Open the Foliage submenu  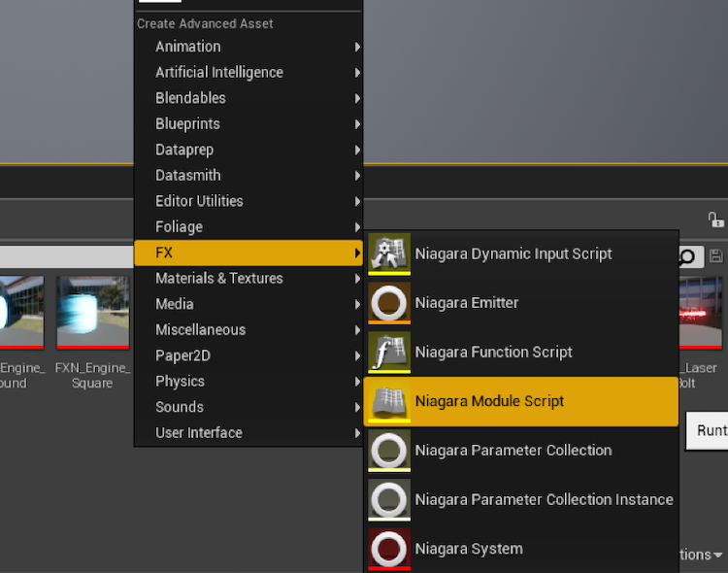pos(248,227)
